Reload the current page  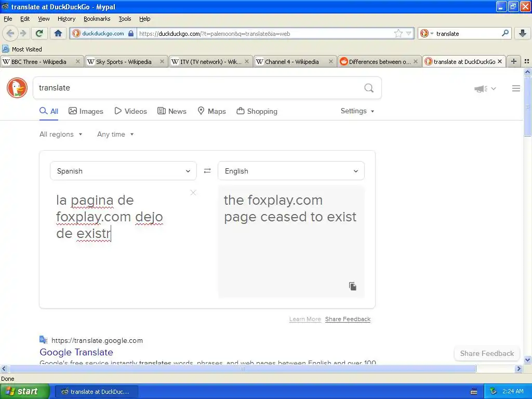point(39,33)
